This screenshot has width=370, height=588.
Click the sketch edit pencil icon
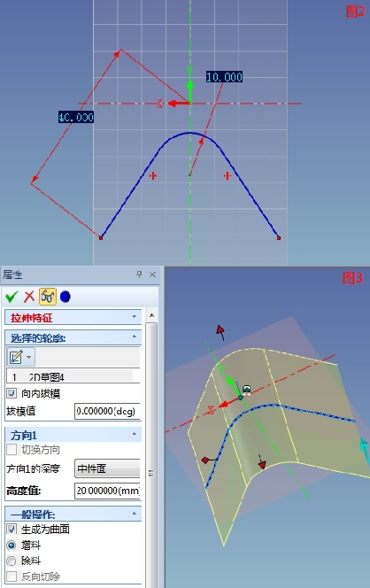point(16,357)
